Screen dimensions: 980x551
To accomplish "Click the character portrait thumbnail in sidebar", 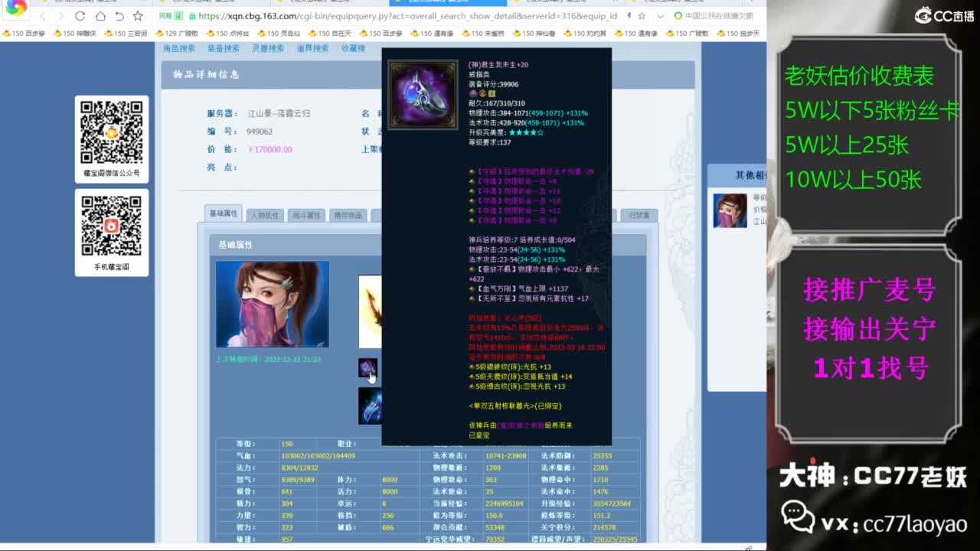I will (x=730, y=210).
